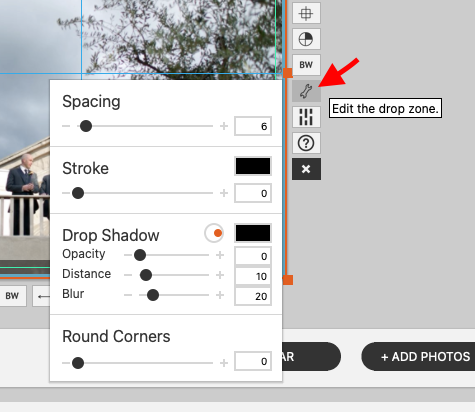Click the vertical sliders adjustments icon
This screenshot has width=475, height=412.
click(x=306, y=117)
